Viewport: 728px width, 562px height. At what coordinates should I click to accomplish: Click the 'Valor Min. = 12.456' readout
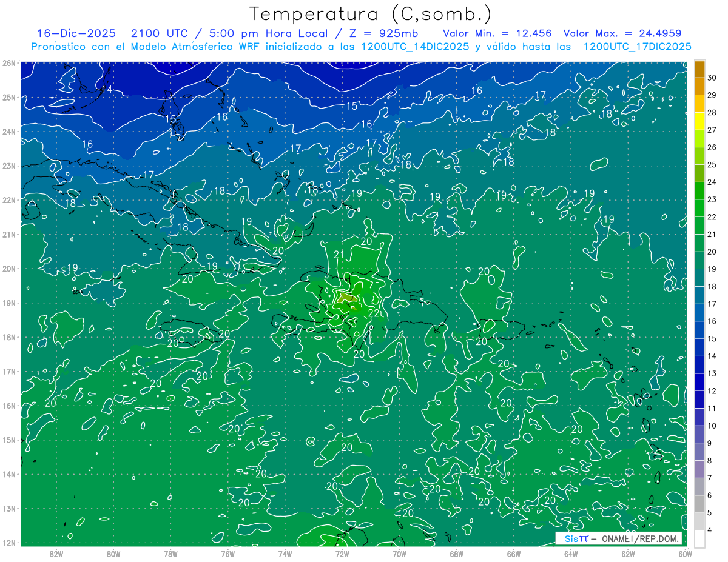497,33
